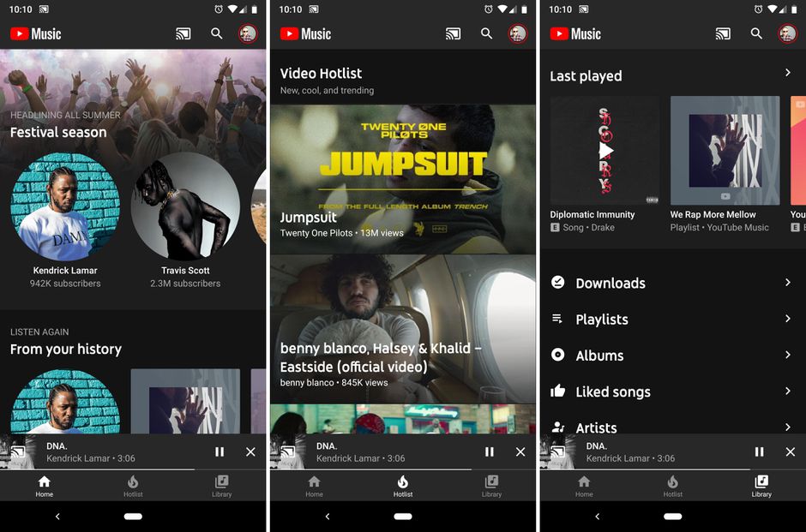This screenshot has height=532, width=806.
Task: Click playback progress bar on Library screen
Action: (x=673, y=469)
